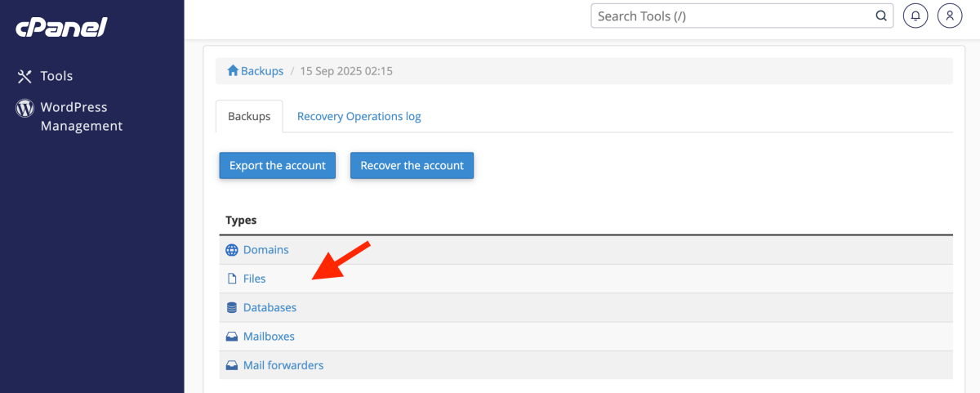The width and height of the screenshot is (980, 393).
Task: Open the user account icon
Action: pos(950,16)
